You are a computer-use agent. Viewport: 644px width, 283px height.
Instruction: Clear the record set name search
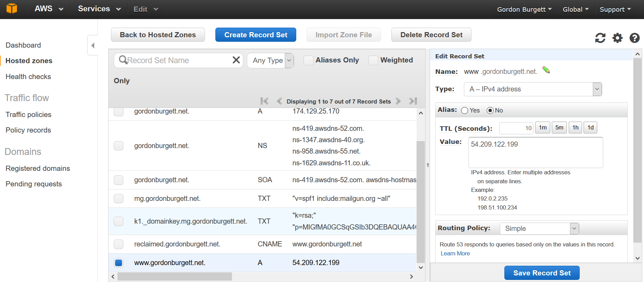point(236,60)
